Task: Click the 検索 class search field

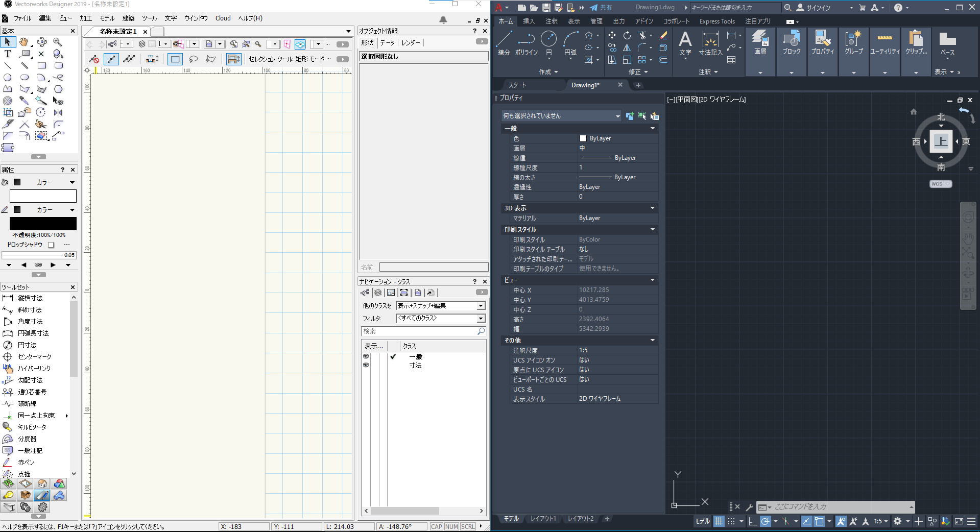Action: [x=423, y=331]
